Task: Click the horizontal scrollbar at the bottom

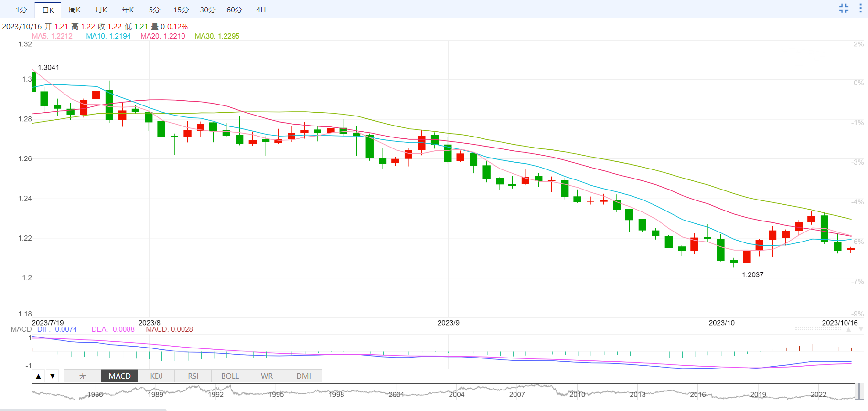Action: [83, 409]
